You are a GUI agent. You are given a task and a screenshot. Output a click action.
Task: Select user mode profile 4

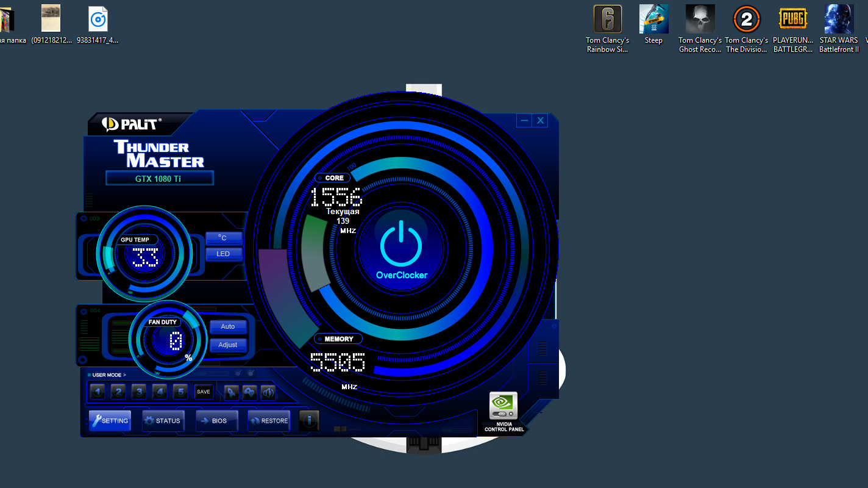coord(160,392)
